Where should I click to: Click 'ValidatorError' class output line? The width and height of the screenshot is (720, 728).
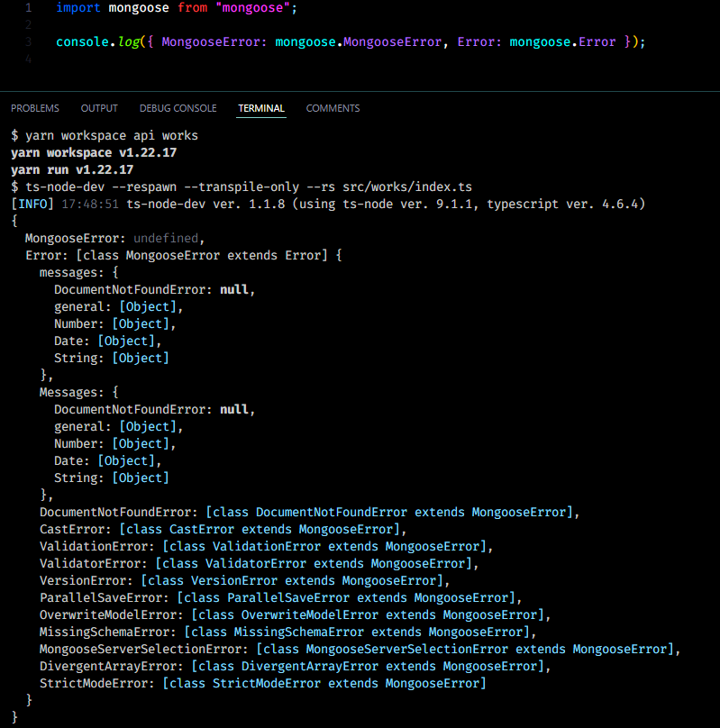point(259,564)
